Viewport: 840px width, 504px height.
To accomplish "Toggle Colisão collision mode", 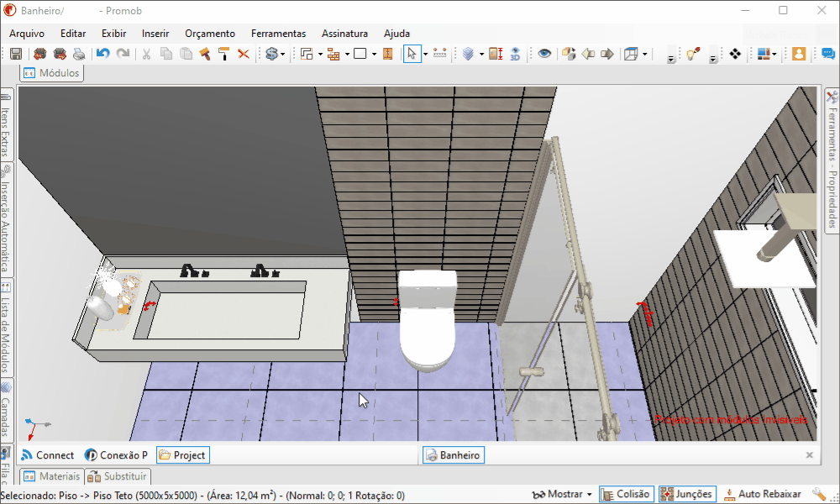I will (x=627, y=494).
